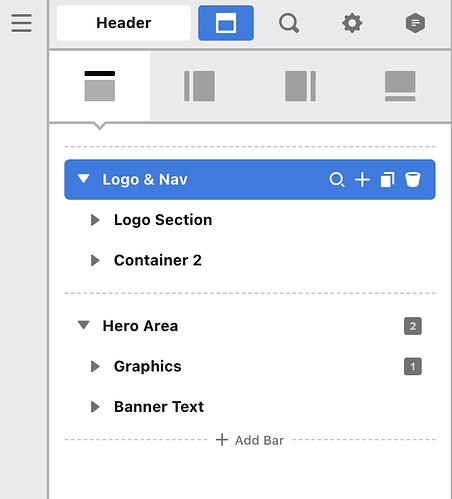
Task: Click the Add Bar button
Action: click(250, 440)
